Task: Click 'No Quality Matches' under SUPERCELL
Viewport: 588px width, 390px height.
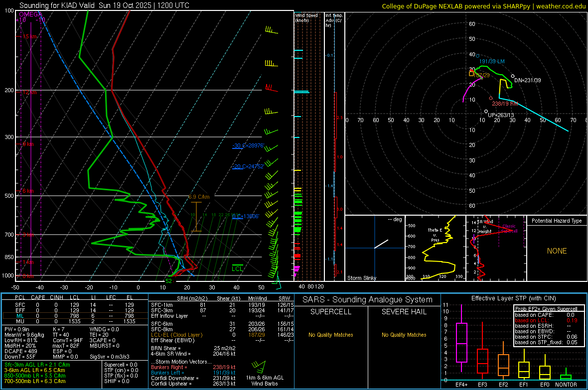Action: point(331,335)
